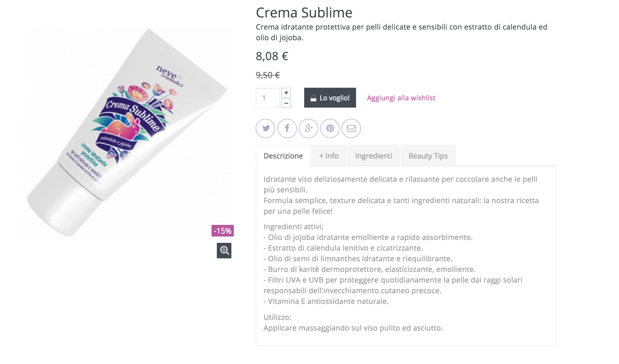Viewport: 619px width, 364px height.
Task: Open the Ingredienti tab
Action: pos(373,156)
